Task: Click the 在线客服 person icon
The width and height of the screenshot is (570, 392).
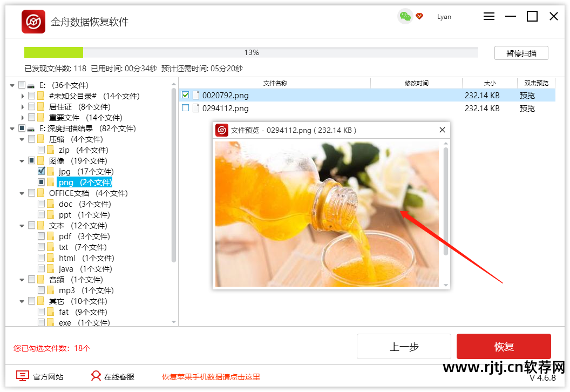Action: point(96,377)
